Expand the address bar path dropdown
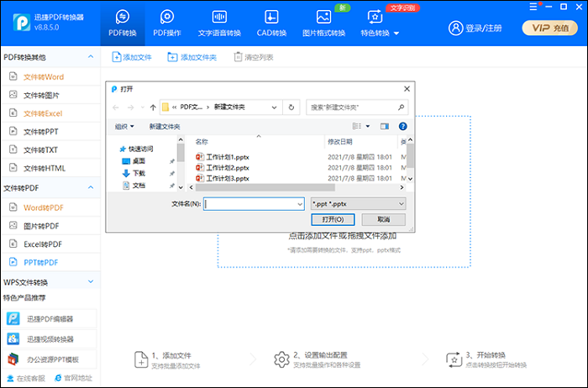This screenshot has height=388, width=588. click(274, 107)
